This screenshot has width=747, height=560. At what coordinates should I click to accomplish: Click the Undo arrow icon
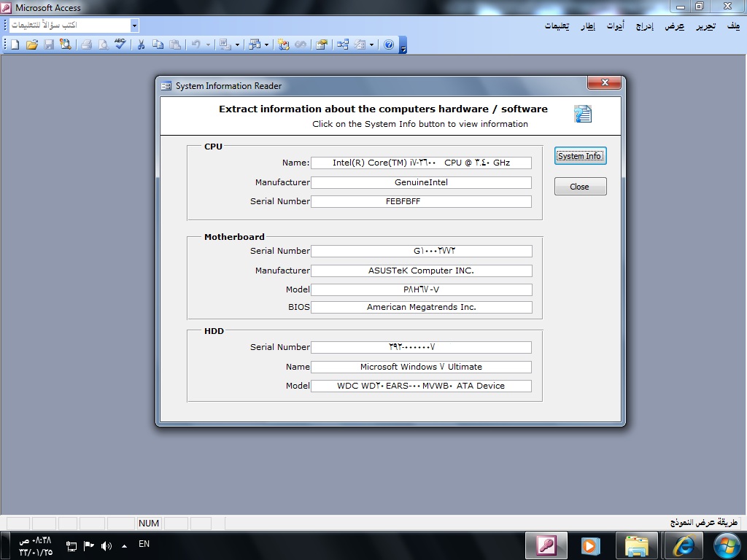(196, 44)
